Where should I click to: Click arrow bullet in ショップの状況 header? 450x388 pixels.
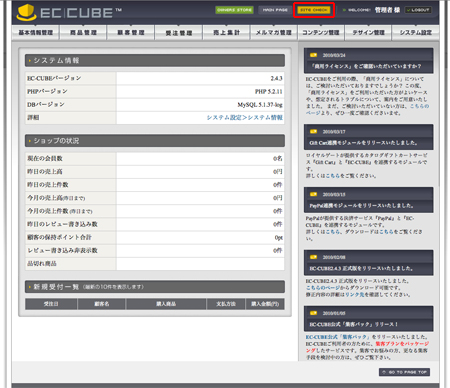(x=30, y=141)
